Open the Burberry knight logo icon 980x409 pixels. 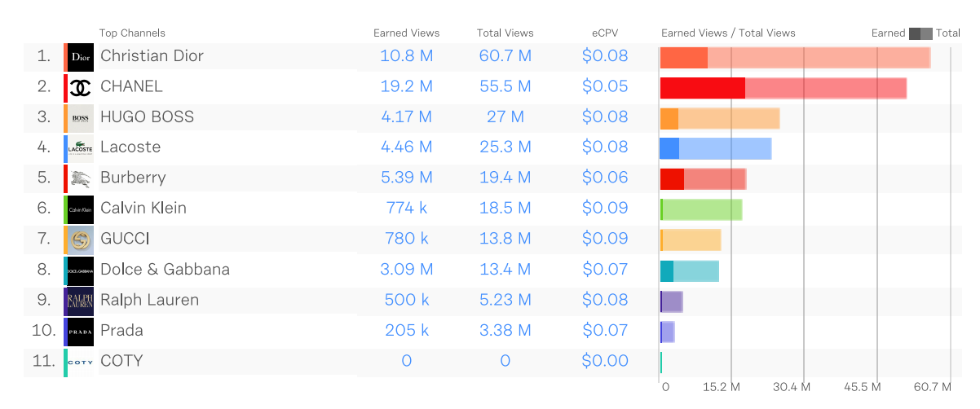pos(80,178)
